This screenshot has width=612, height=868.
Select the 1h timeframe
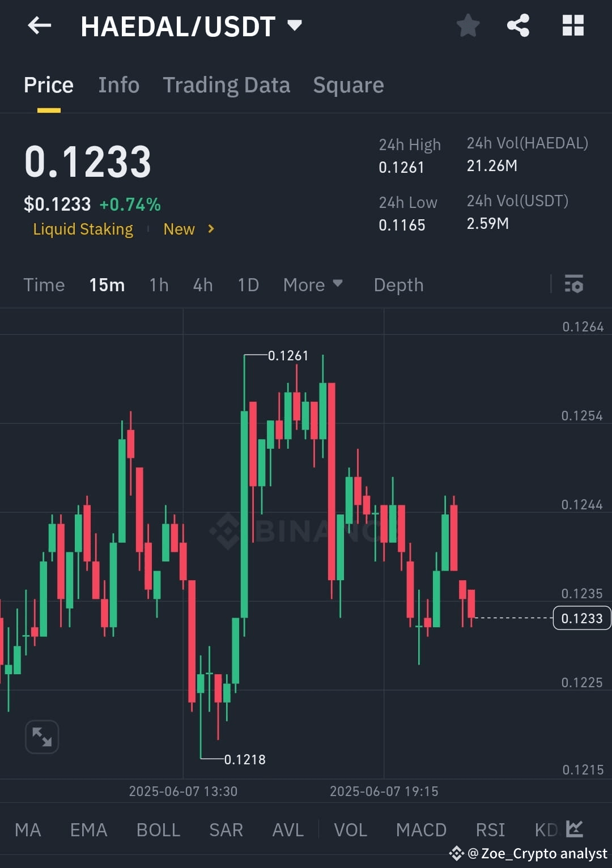pos(159,285)
